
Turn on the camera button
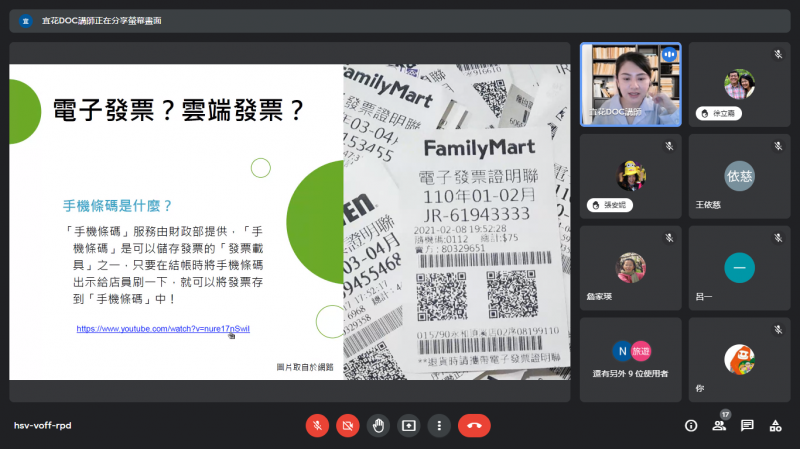pos(348,426)
